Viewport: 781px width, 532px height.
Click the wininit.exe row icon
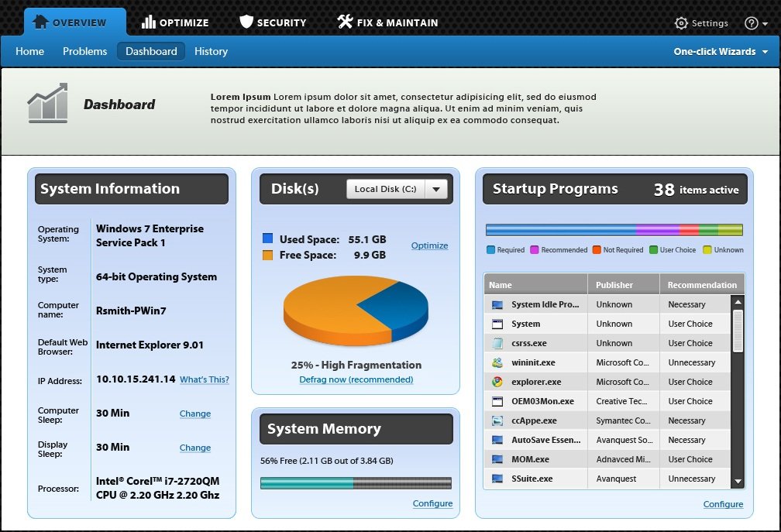(497, 362)
